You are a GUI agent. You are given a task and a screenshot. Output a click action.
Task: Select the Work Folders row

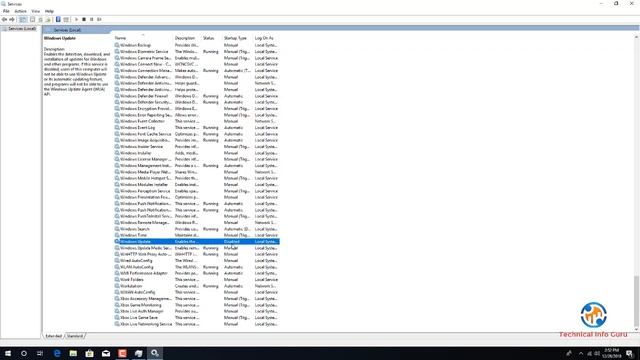click(x=197, y=280)
